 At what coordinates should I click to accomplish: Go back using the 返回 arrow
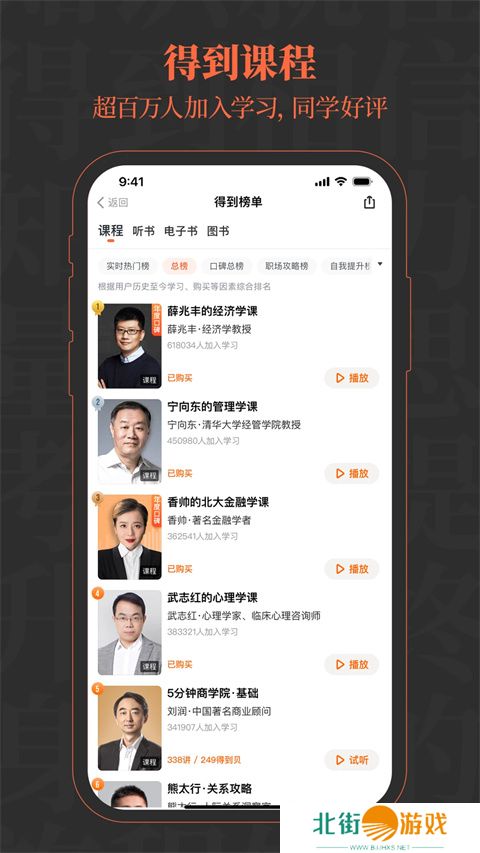(112, 203)
